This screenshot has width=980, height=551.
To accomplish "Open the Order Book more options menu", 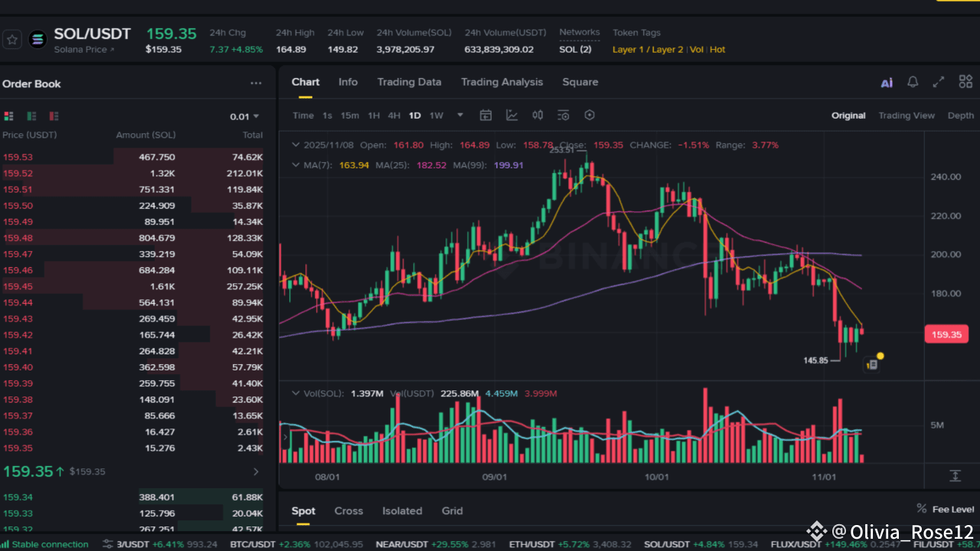I will pyautogui.click(x=256, y=83).
